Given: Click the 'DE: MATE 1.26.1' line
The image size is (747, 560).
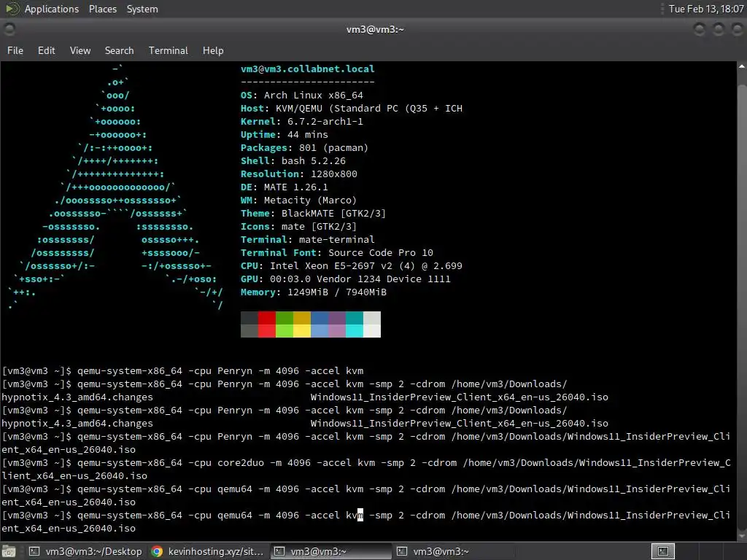Looking at the screenshot, I should (284, 187).
